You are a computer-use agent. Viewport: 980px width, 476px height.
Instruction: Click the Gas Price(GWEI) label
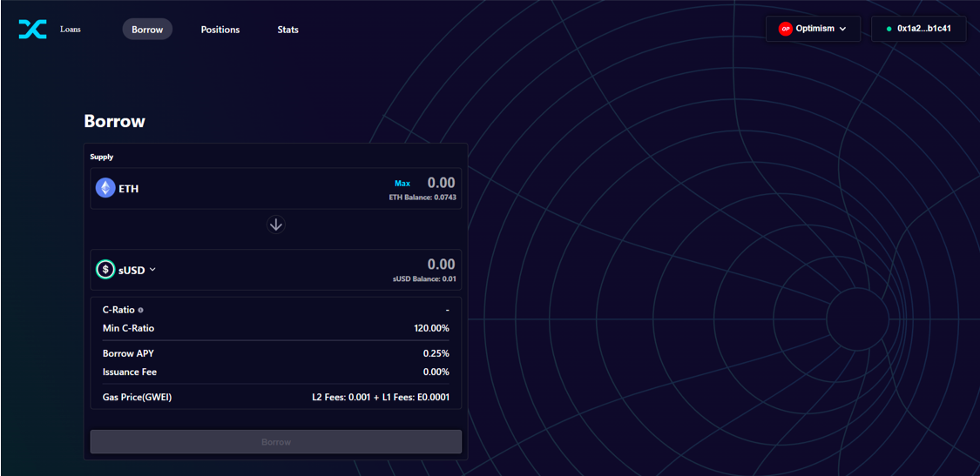click(137, 398)
